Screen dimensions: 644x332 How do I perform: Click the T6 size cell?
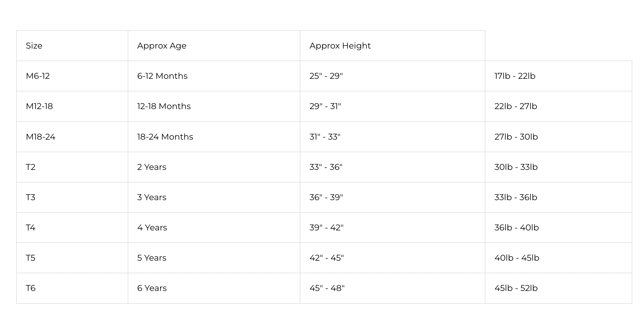[x=31, y=288]
